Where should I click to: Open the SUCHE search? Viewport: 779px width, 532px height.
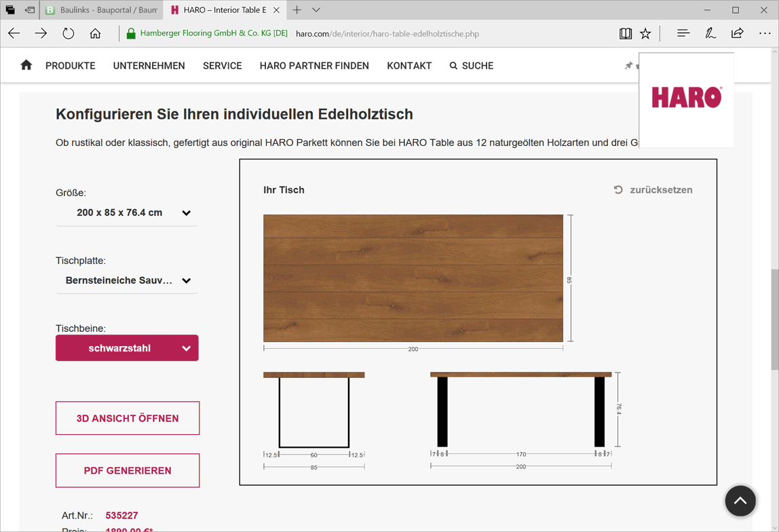point(472,66)
